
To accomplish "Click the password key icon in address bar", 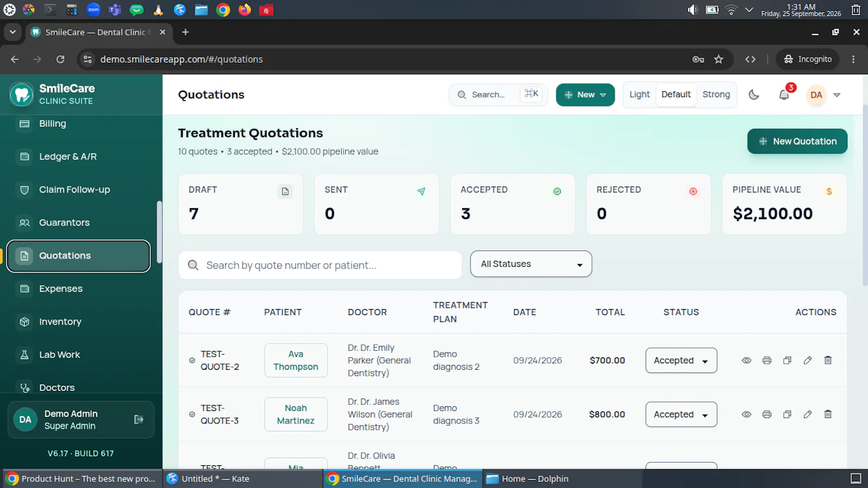I will (698, 60).
